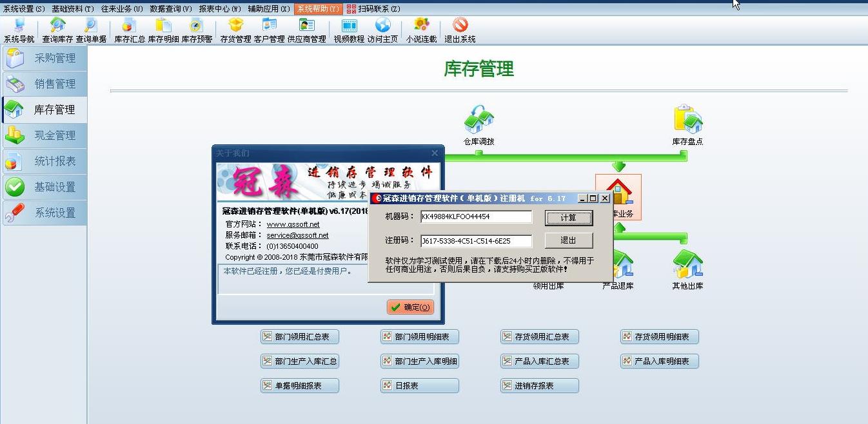The height and width of the screenshot is (424, 868).
Task: Click the 查询库存 toolbar icon
Action: [58, 30]
